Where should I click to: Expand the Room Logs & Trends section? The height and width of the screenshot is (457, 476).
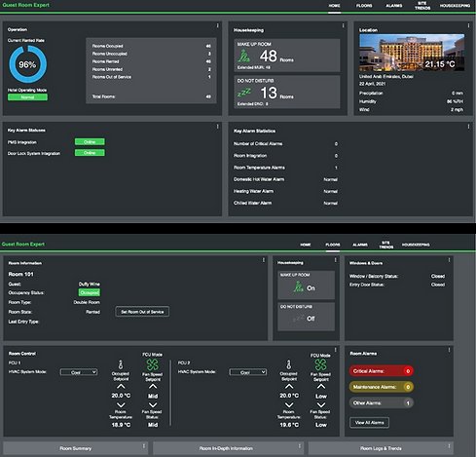click(x=381, y=448)
